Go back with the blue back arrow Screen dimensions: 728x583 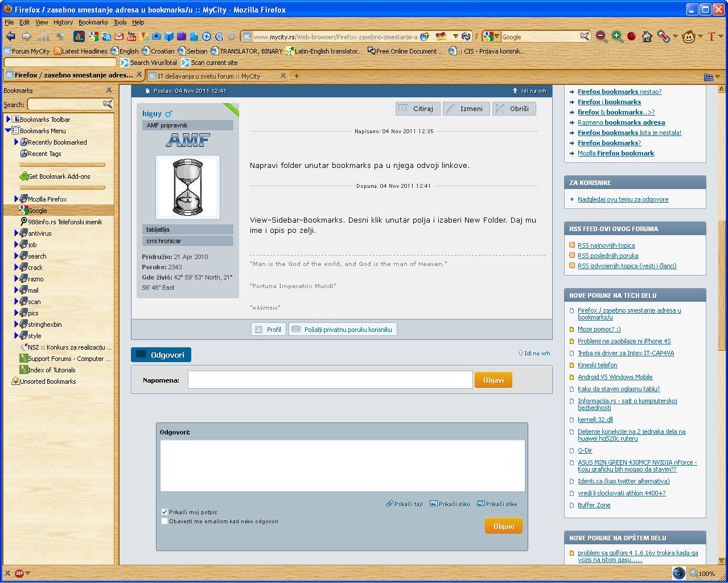10,36
